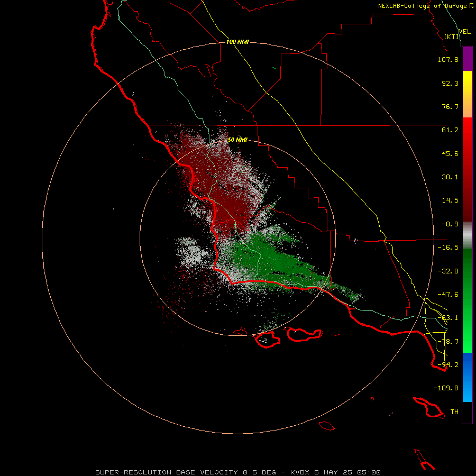Click the gray near-zero segment of color bar
Image resolution: width=476 pixels, height=476 pixels.
click(467, 235)
